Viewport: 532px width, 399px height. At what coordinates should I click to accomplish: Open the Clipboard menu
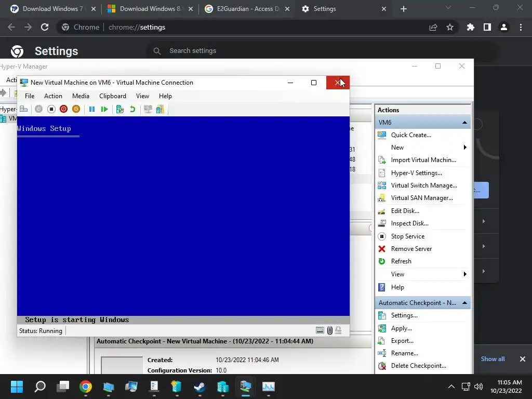113,96
